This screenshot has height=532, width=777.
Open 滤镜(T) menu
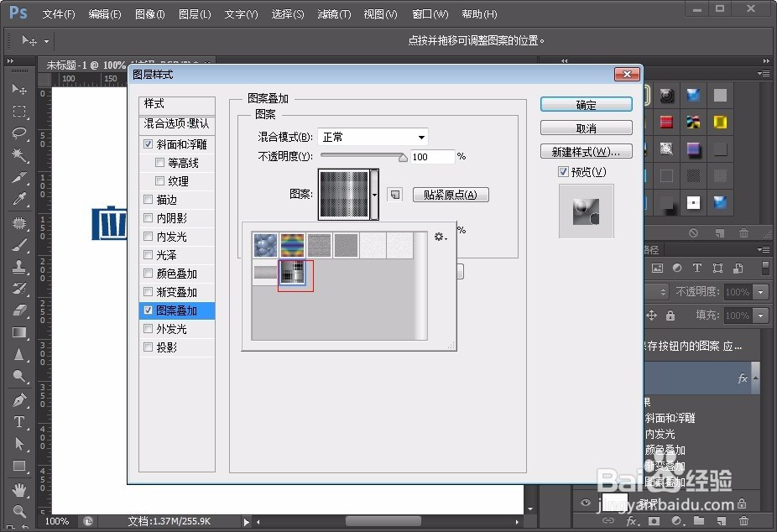[334, 14]
